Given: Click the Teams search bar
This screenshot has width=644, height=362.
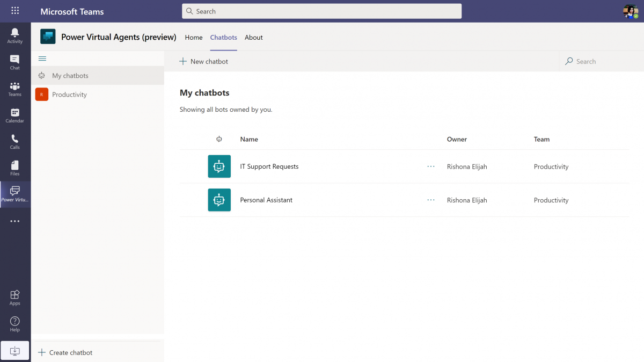Looking at the screenshot, I should (321, 11).
